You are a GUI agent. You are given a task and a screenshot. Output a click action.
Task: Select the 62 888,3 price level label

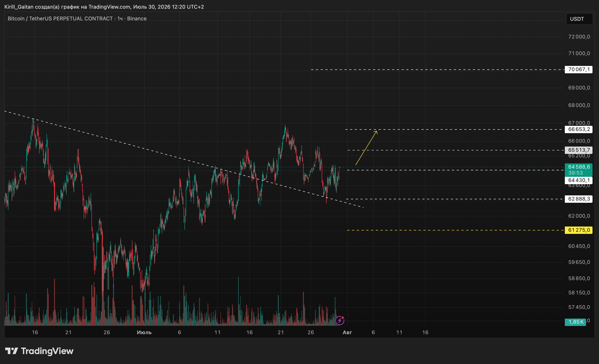click(x=579, y=199)
